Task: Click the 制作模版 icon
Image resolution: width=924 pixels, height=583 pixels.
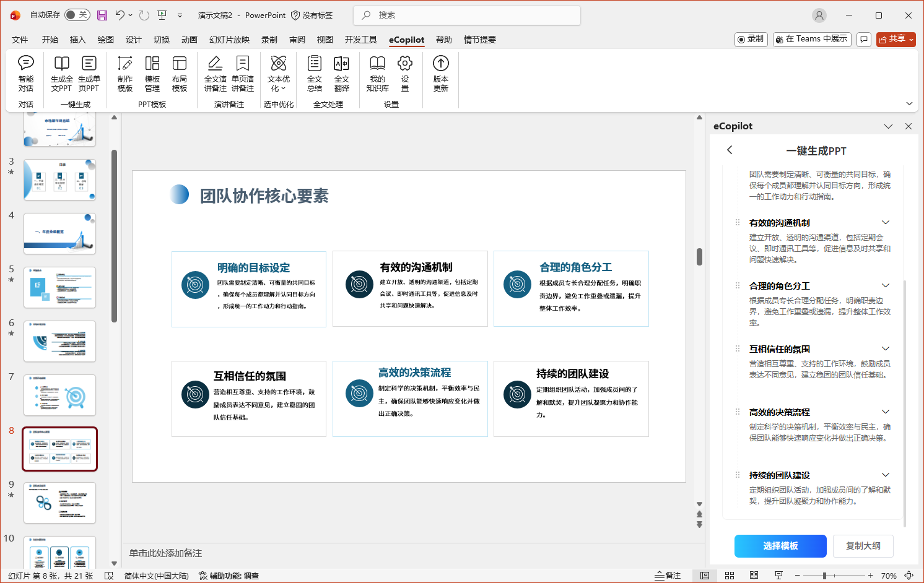Action: [x=125, y=73]
